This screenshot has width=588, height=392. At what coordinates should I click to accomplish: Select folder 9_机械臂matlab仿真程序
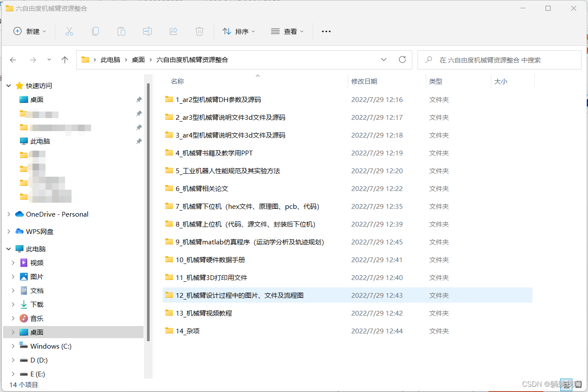click(347, 242)
